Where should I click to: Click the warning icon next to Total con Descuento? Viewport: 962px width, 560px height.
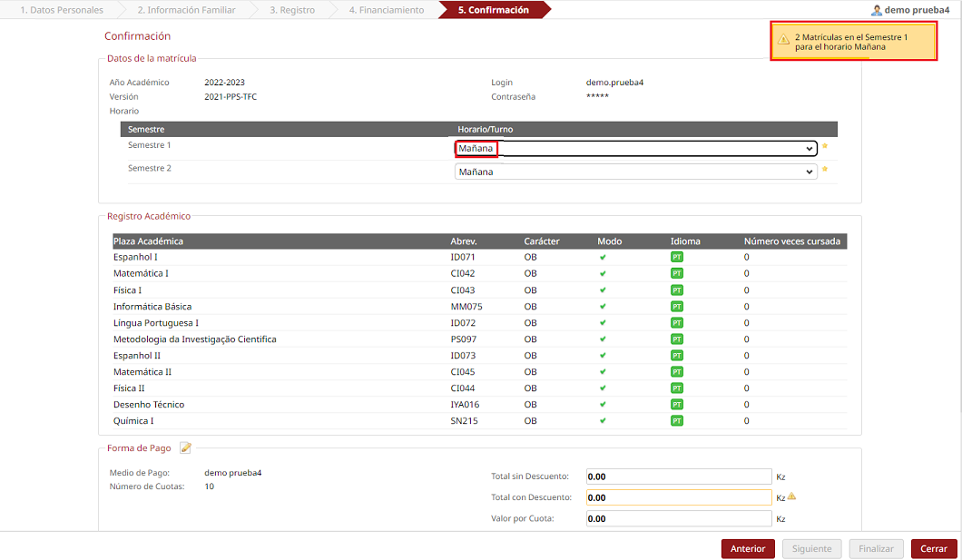(791, 496)
